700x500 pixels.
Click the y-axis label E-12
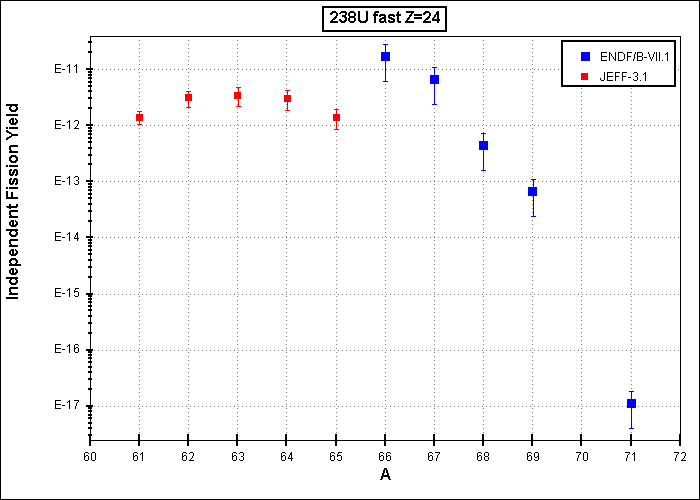67,125
